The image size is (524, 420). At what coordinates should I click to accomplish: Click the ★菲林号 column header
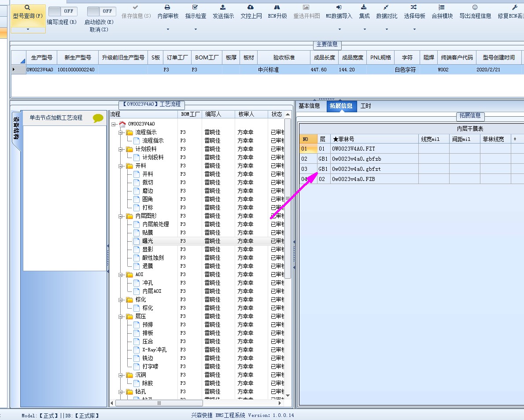(374, 139)
